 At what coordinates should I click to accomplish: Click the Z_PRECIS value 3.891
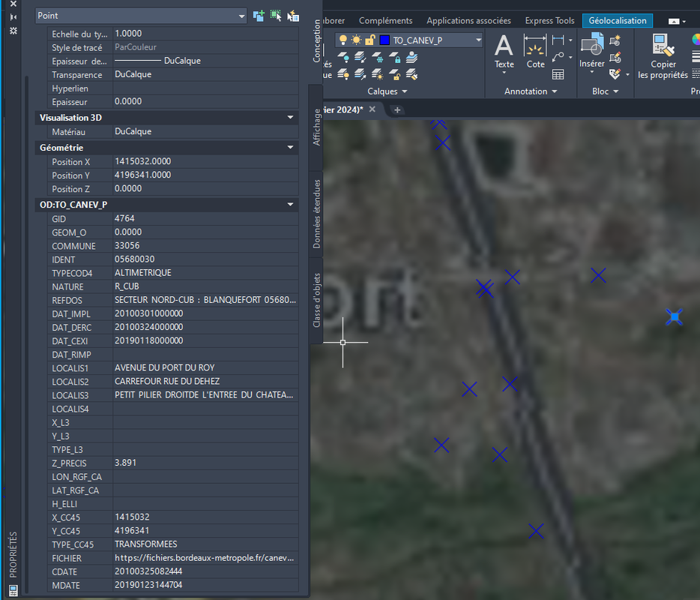[205, 463]
